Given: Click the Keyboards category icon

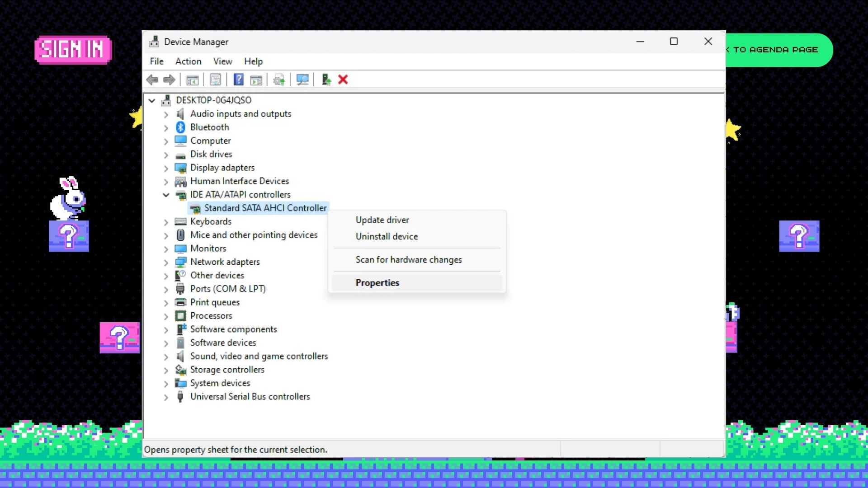Looking at the screenshot, I should [180, 222].
